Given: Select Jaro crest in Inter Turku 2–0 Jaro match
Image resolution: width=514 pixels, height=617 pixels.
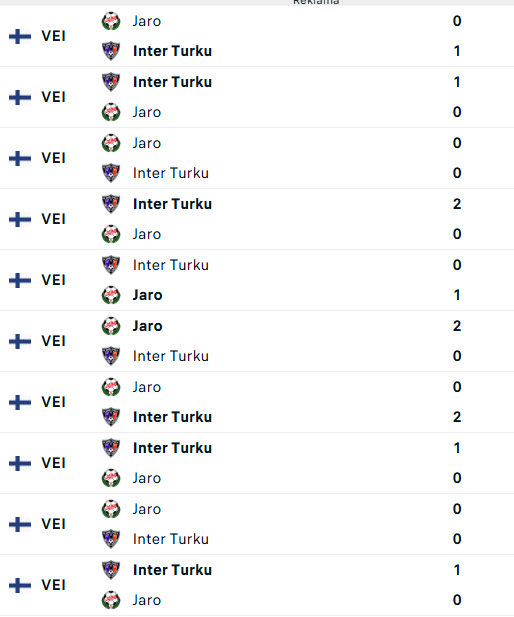Looking at the screenshot, I should click(111, 234).
